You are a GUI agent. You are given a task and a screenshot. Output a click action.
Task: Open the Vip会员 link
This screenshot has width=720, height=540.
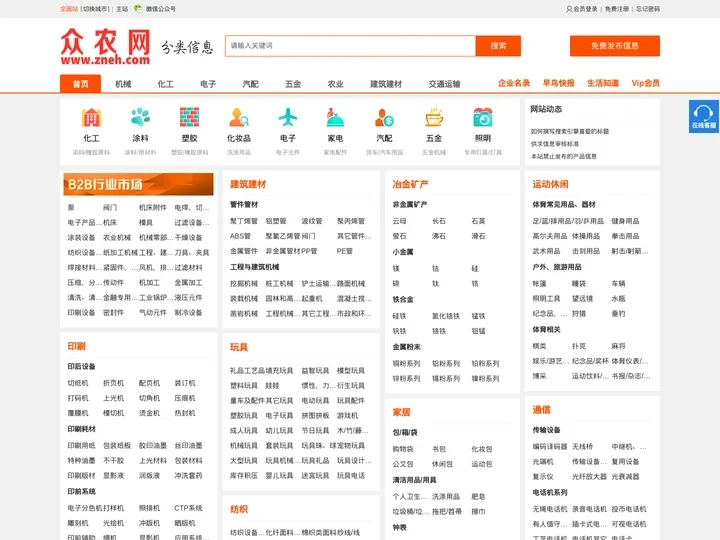click(x=645, y=83)
